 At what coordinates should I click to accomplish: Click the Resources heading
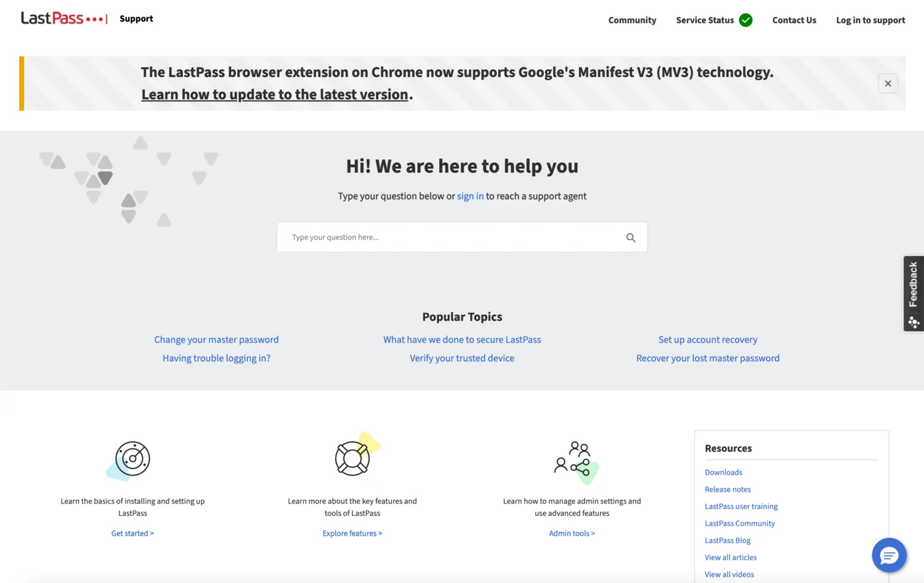point(728,449)
